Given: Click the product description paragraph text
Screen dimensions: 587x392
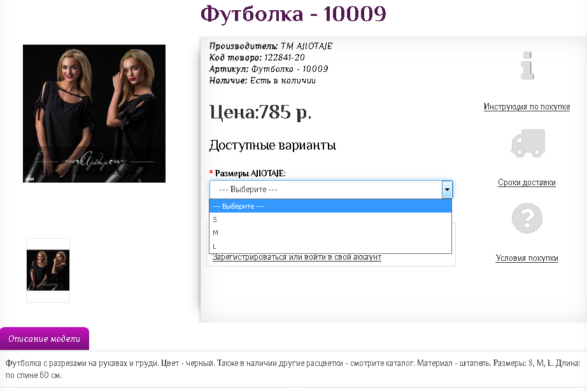Looking at the screenshot, I should point(293,369).
